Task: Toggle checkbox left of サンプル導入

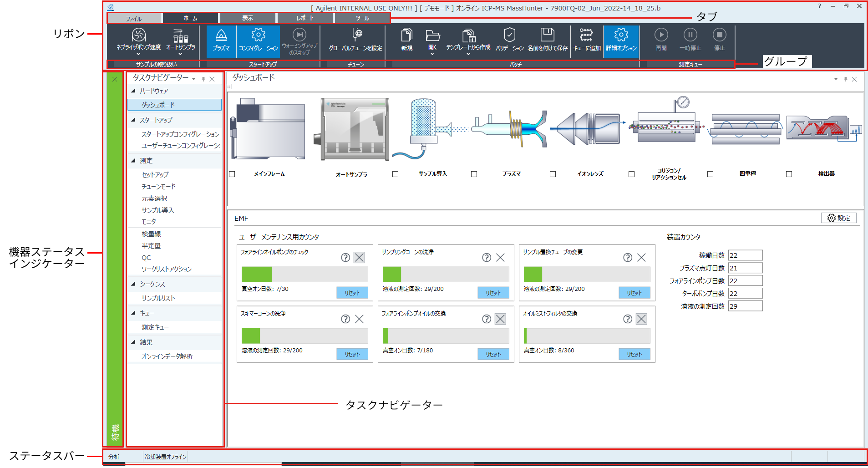Action: [x=396, y=174]
